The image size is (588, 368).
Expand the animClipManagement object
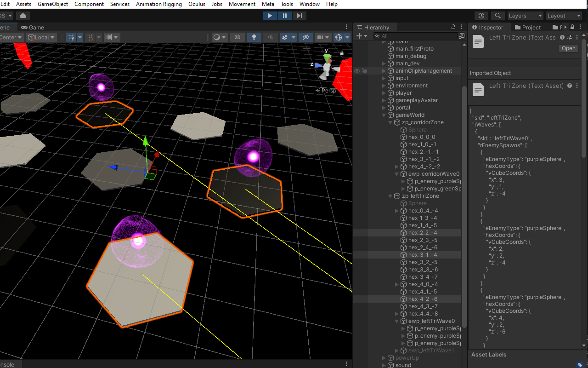[x=384, y=71]
